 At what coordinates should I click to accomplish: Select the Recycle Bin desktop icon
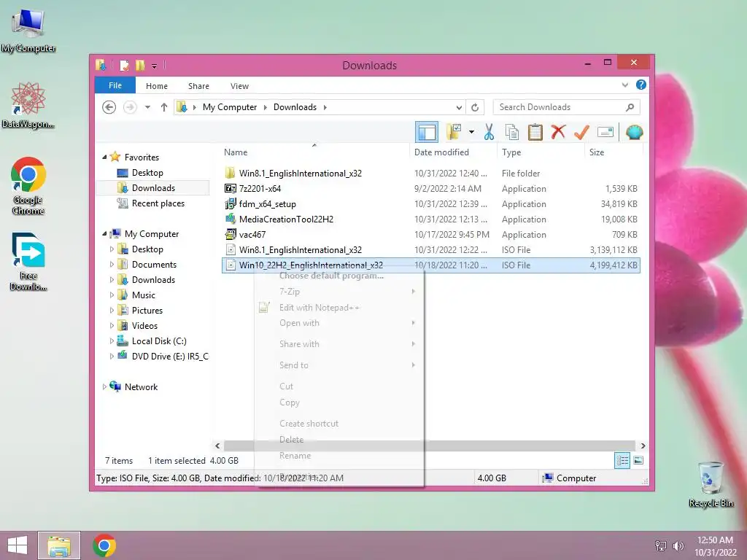point(711,484)
